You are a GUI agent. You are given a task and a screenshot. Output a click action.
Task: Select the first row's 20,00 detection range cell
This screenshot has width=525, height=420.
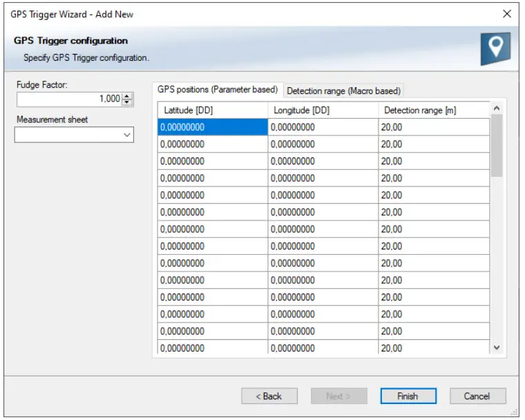[x=434, y=127]
